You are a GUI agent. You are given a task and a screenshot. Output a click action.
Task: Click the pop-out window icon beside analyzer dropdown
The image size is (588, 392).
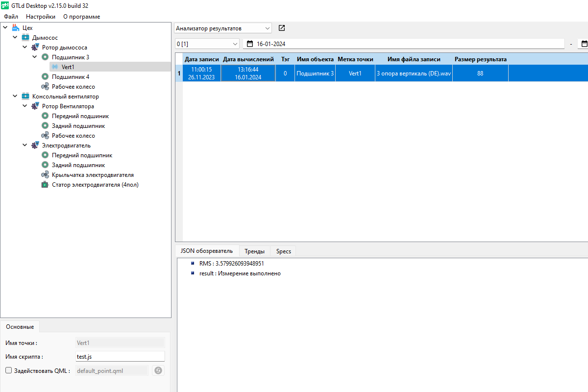[x=282, y=28]
